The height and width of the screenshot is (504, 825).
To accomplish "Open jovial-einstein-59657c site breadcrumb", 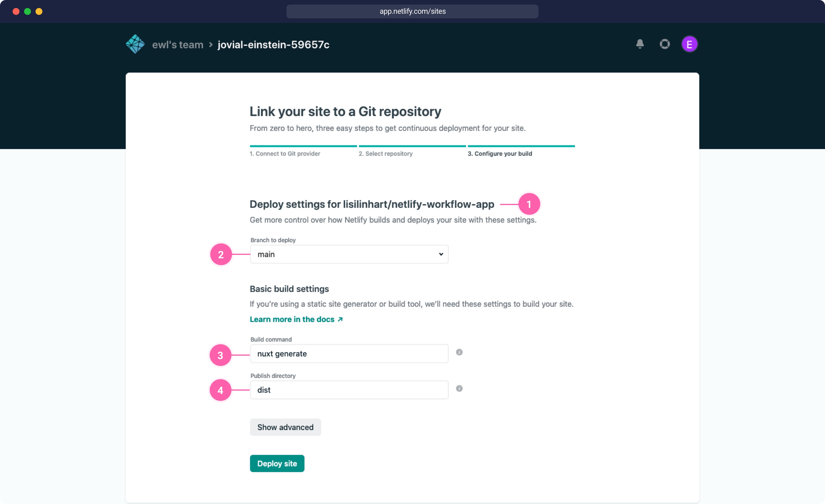I will point(274,44).
